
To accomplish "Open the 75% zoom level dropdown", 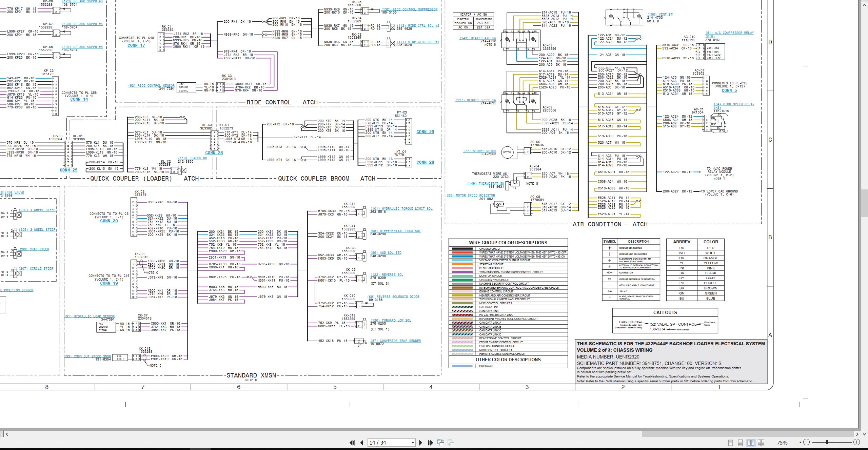I will (x=800, y=443).
